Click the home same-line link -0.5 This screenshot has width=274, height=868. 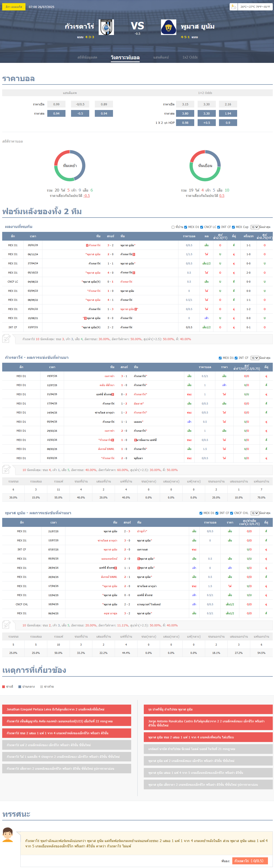pyautogui.click(x=87, y=195)
